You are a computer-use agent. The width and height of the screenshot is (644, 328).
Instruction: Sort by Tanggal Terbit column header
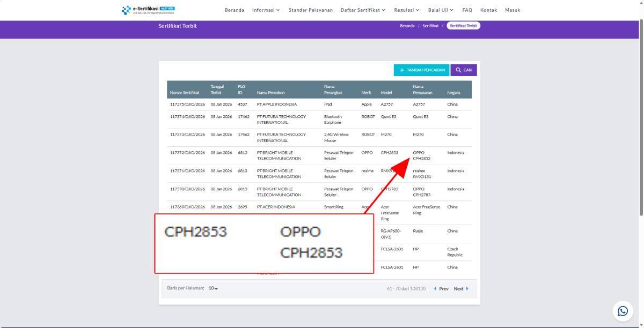[217, 90]
